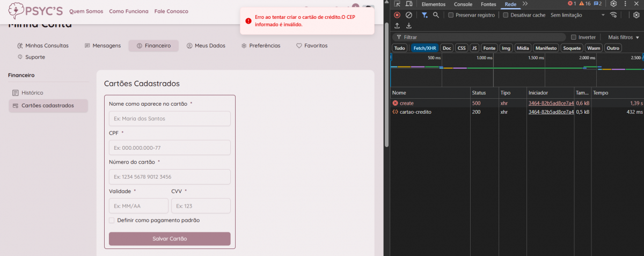
Task: Open network search magnifier icon
Action: pos(436,15)
